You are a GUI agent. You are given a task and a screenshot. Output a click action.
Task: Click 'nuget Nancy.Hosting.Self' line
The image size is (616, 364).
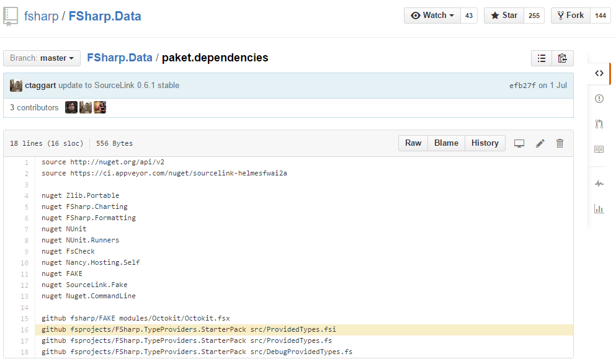(91, 262)
